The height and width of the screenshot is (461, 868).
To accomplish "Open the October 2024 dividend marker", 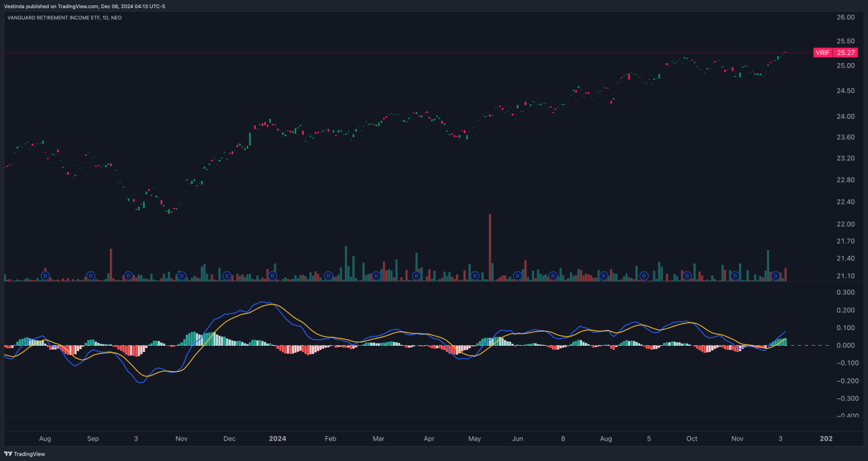I will point(687,276).
